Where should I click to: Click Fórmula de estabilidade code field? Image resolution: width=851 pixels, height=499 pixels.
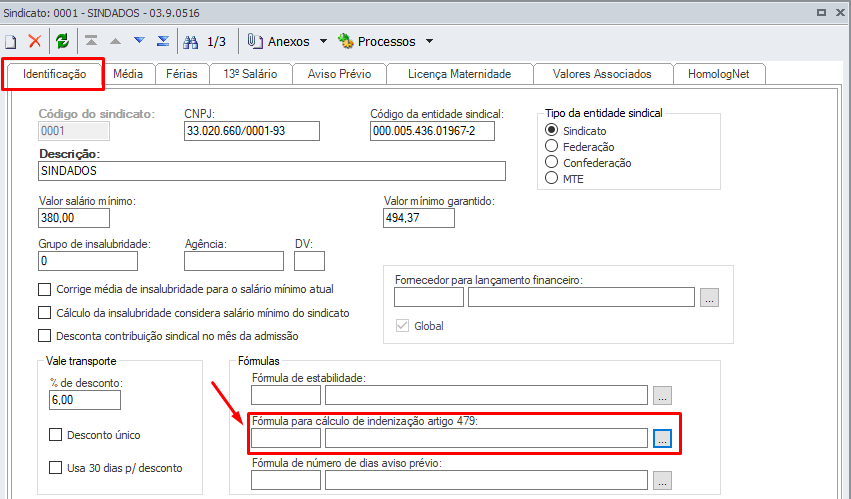(x=286, y=395)
